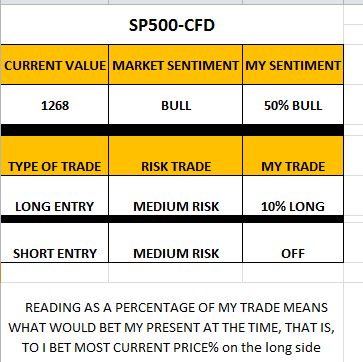This screenshot has width=363, height=362.
Task: Select the LONG ENTRY cell
Action: 55,196
